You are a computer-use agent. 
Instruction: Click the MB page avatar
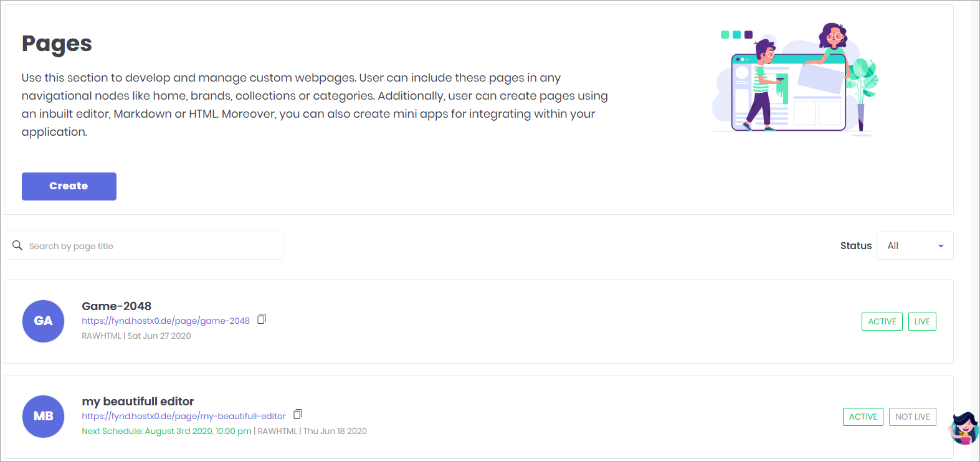pos(43,417)
